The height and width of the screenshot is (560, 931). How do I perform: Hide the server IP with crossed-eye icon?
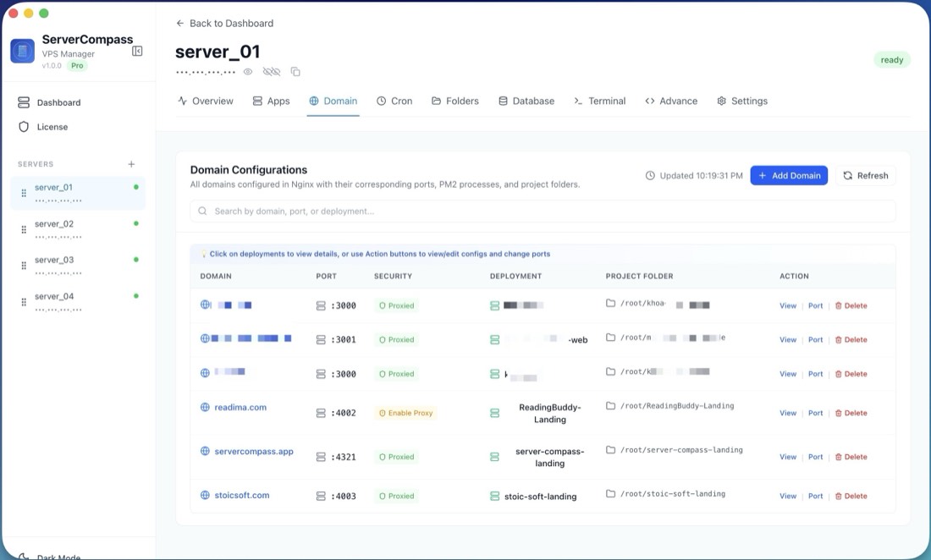(x=272, y=72)
